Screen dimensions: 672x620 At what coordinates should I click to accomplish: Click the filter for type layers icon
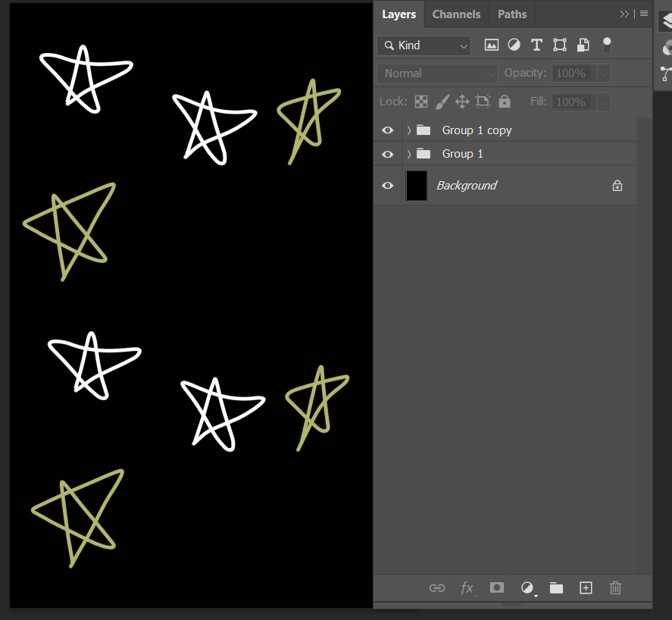(x=536, y=45)
